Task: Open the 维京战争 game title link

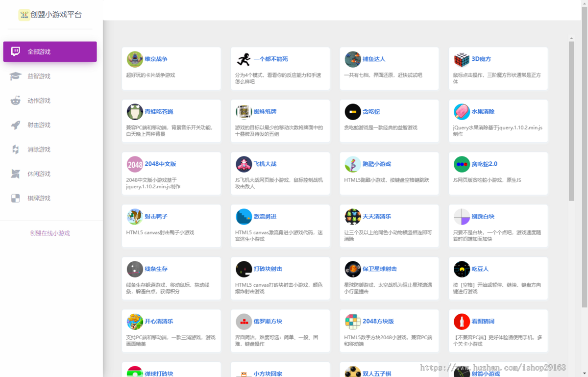Action: (x=156, y=59)
